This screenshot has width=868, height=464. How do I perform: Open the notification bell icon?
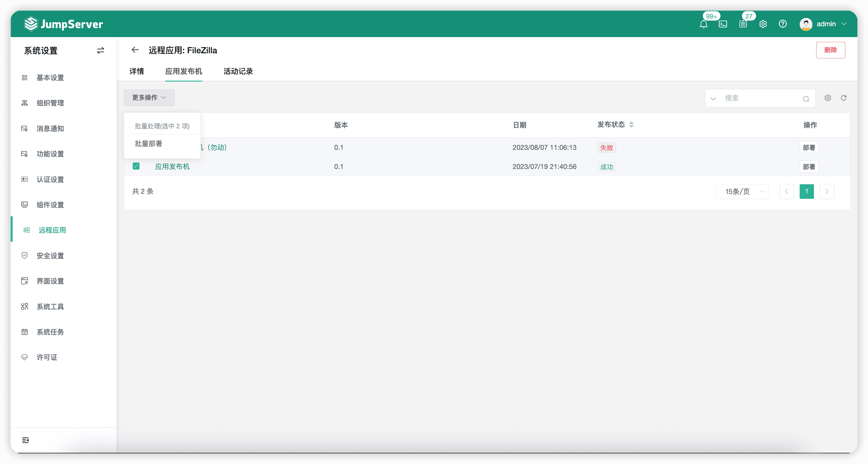(703, 24)
